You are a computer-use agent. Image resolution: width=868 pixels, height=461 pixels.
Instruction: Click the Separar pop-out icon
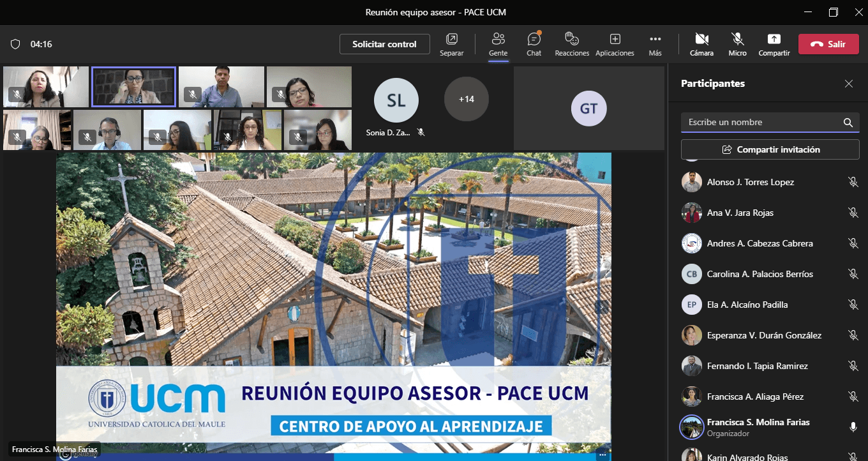[x=451, y=44]
